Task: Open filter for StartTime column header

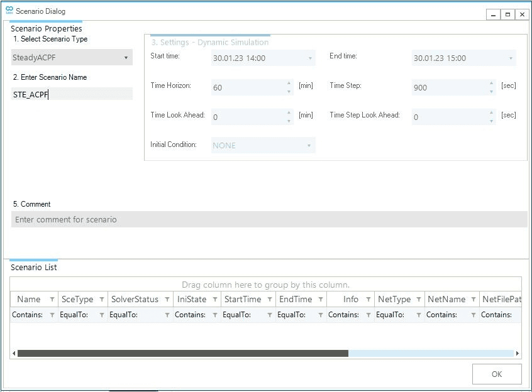Action: point(270,300)
